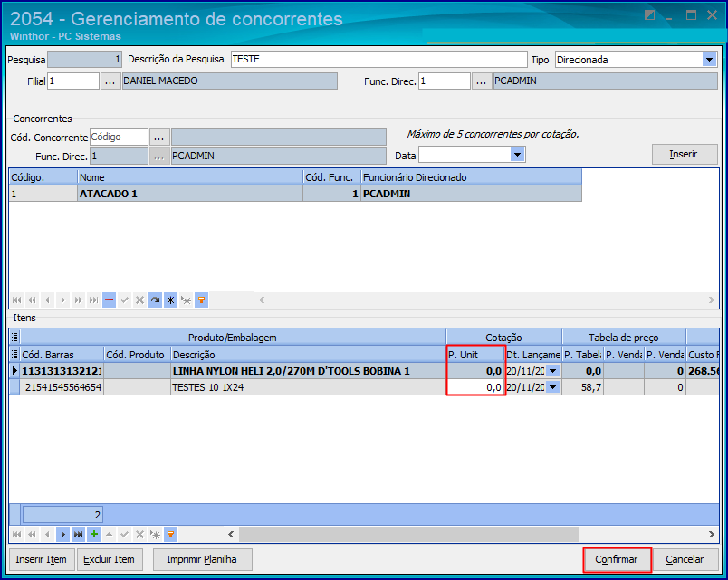Click the Itens horizontal scrollbar thumb
The width and height of the screenshot is (728, 580).
[x=408, y=535]
